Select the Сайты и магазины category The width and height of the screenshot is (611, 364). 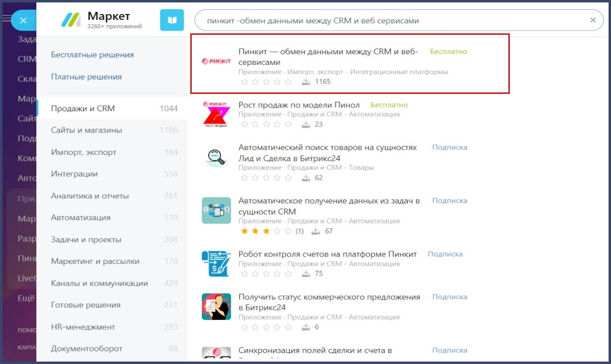(x=87, y=130)
